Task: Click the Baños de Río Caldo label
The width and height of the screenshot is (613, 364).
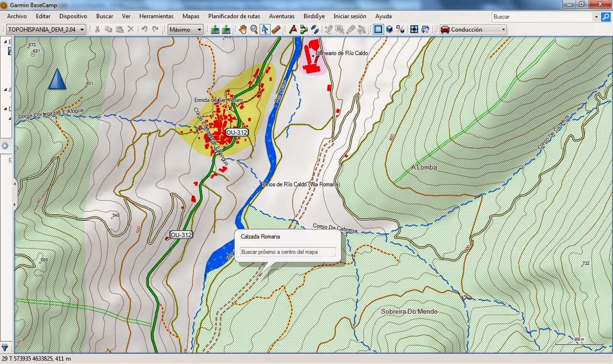Action: tap(300, 184)
